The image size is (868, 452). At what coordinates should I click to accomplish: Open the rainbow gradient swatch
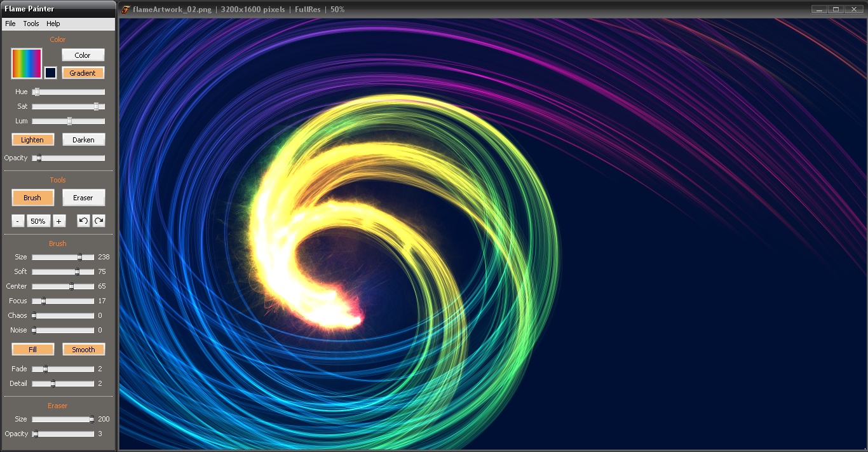[27, 64]
